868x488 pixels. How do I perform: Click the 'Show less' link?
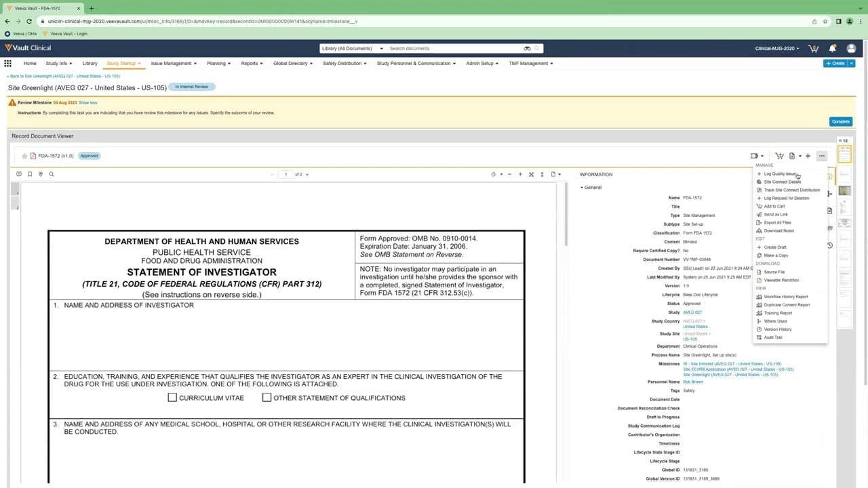(87, 102)
